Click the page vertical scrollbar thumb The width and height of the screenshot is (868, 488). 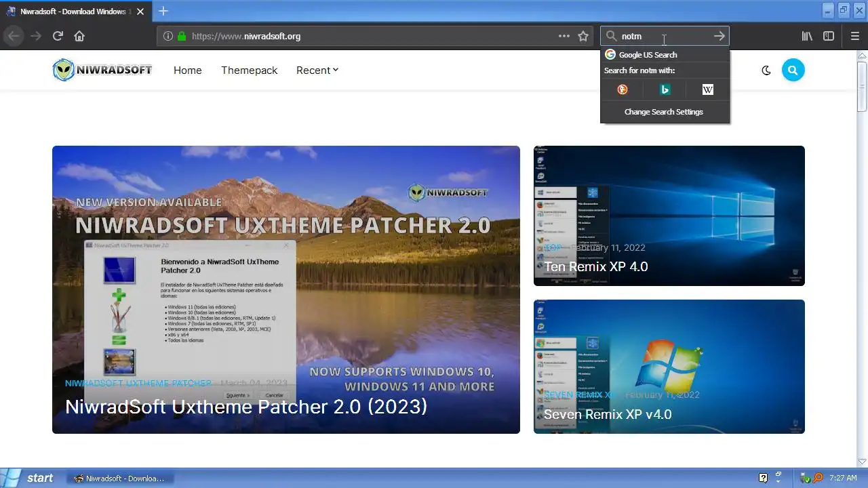[x=862, y=86]
